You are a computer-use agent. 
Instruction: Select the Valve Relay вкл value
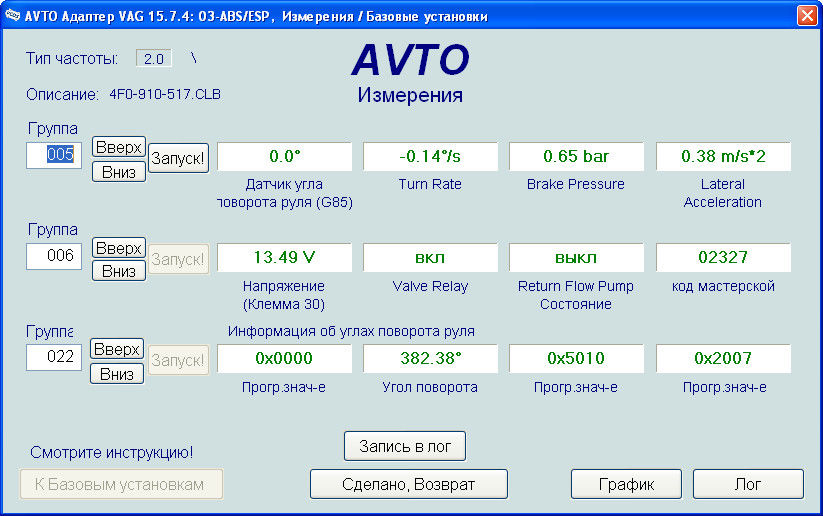click(x=430, y=257)
